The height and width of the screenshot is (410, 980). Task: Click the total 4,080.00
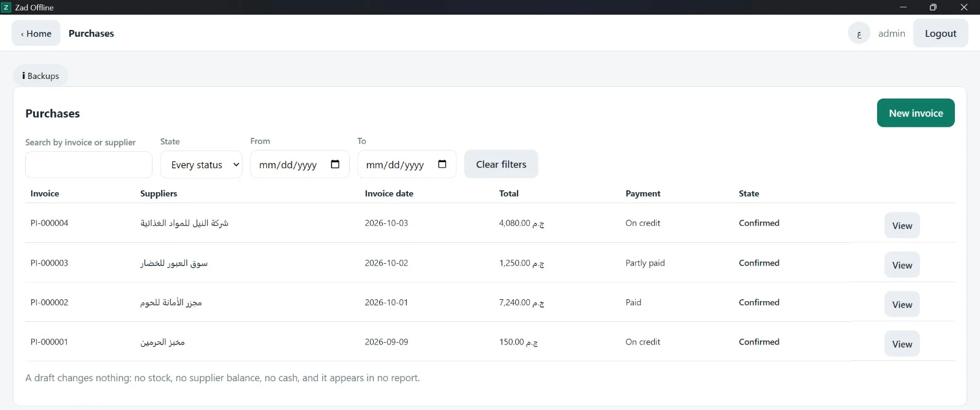pyautogui.click(x=521, y=223)
